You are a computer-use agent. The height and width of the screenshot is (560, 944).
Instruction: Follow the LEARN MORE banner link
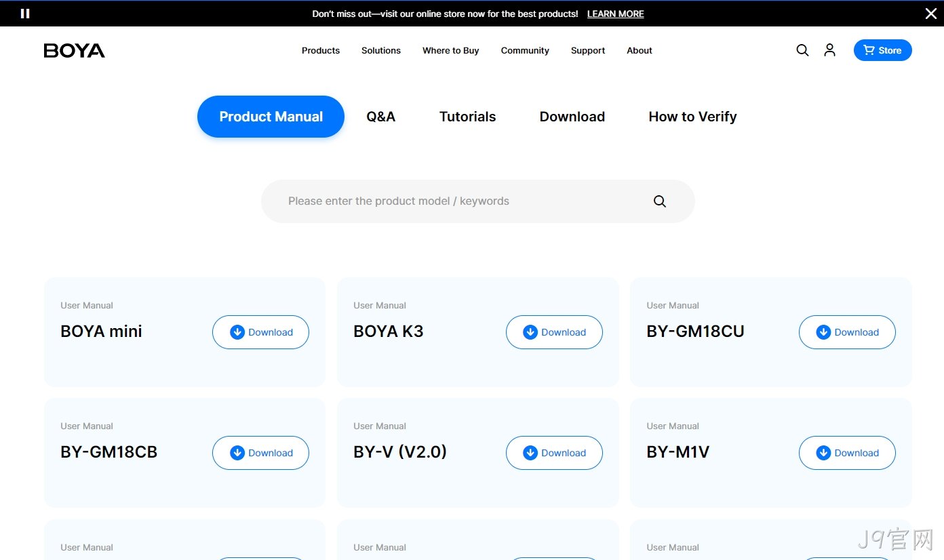click(616, 14)
